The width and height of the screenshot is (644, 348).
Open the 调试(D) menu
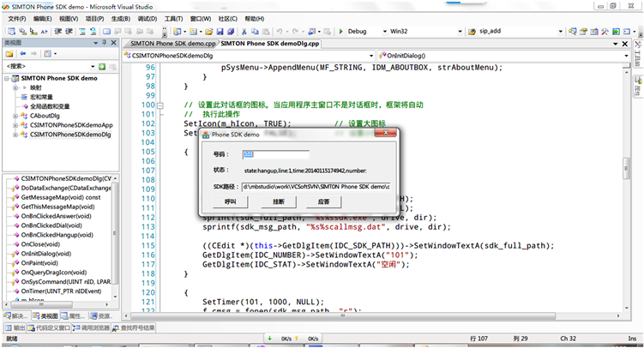pyautogui.click(x=147, y=17)
